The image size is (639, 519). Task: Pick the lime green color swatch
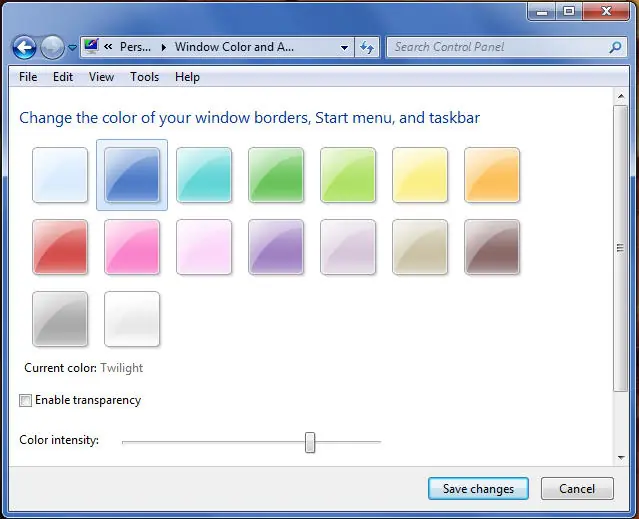pos(348,175)
